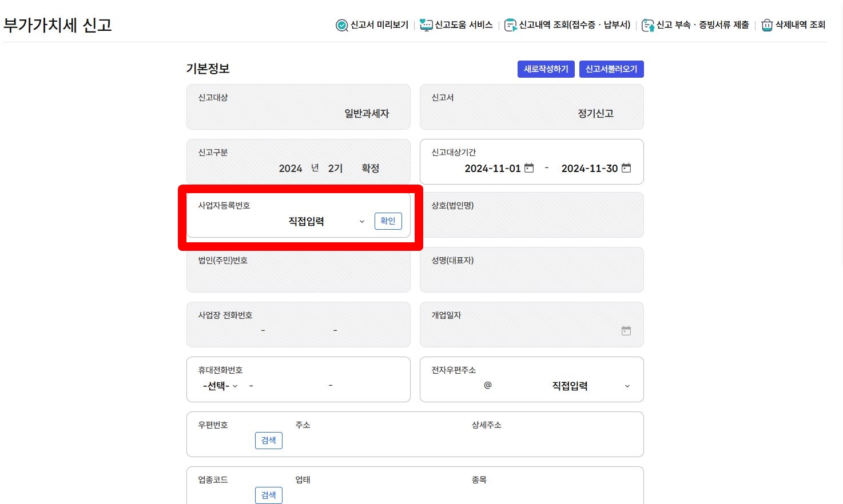Open the 삭제내역 조회 trash icon
Viewport: 843px width, 504px height.
766,25
